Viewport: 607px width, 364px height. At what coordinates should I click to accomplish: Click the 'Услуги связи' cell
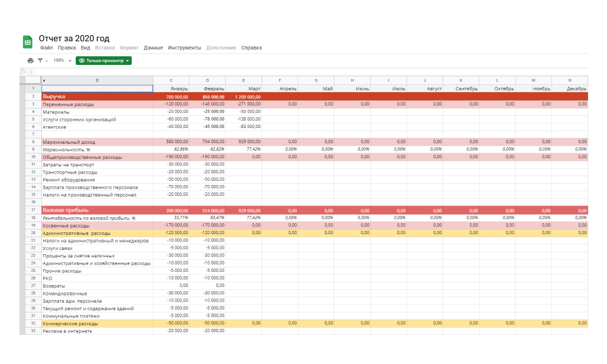pyautogui.click(x=97, y=248)
